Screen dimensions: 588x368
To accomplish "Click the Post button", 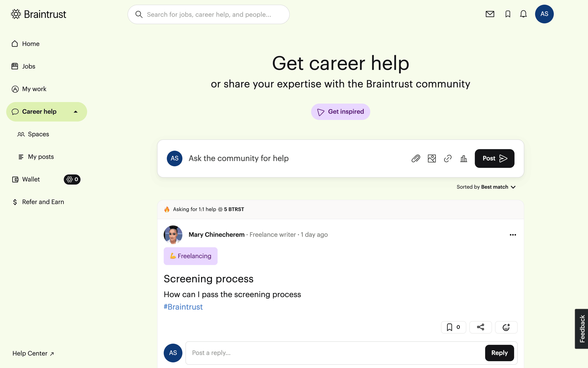I will (x=495, y=159).
